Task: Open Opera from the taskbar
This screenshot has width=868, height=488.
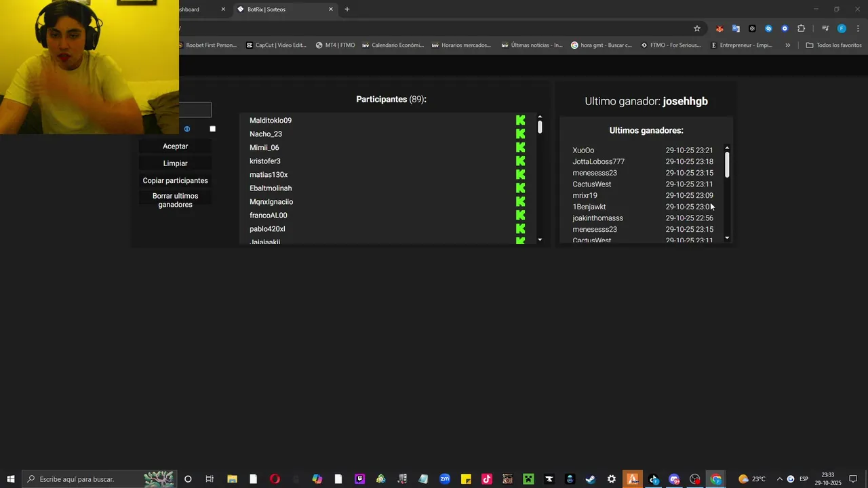Action: coord(275,479)
